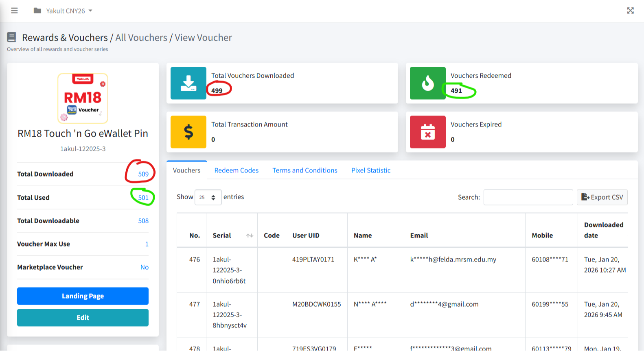The image size is (644, 351).
Task: Open the Redeem Codes tab
Action: (x=237, y=170)
